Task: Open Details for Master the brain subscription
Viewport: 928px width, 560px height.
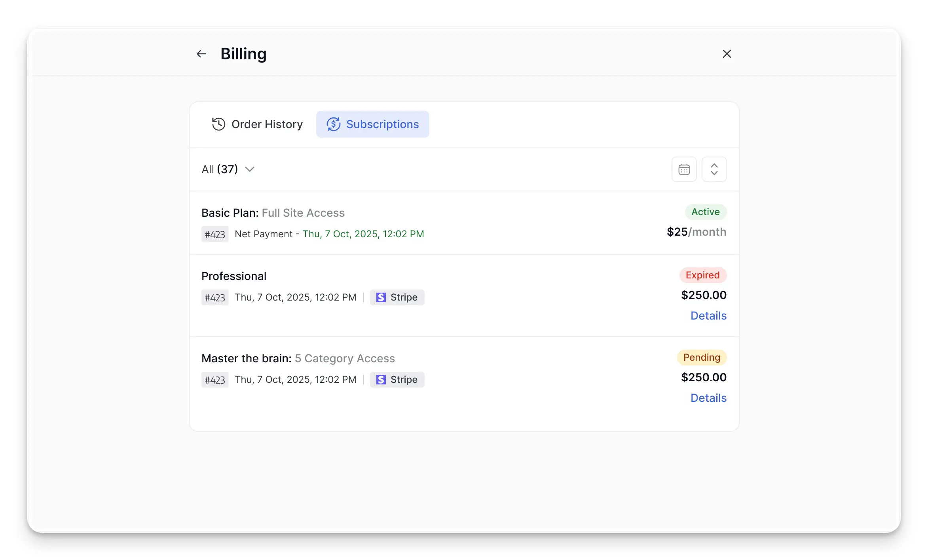Action: point(708,398)
